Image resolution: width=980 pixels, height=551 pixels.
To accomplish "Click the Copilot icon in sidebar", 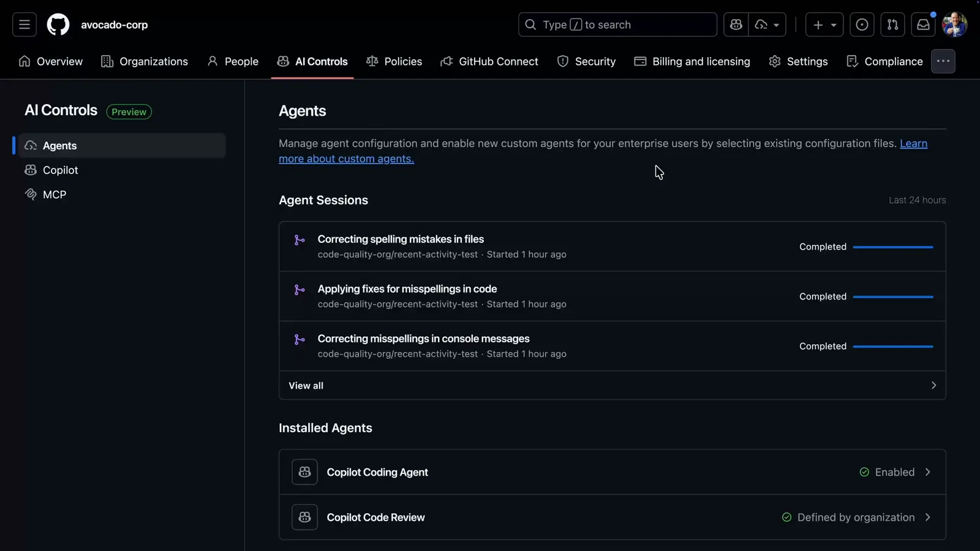I will [31, 170].
